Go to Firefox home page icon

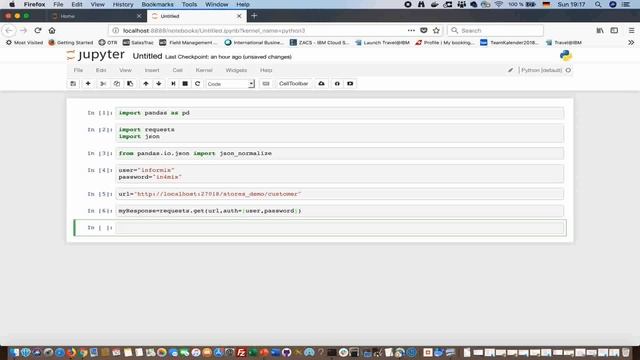pos(52,31)
